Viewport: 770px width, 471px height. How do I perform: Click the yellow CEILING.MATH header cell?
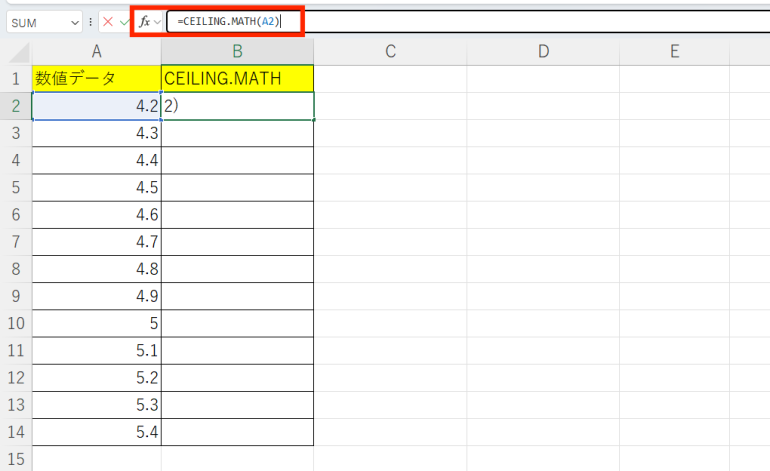[x=237, y=79]
